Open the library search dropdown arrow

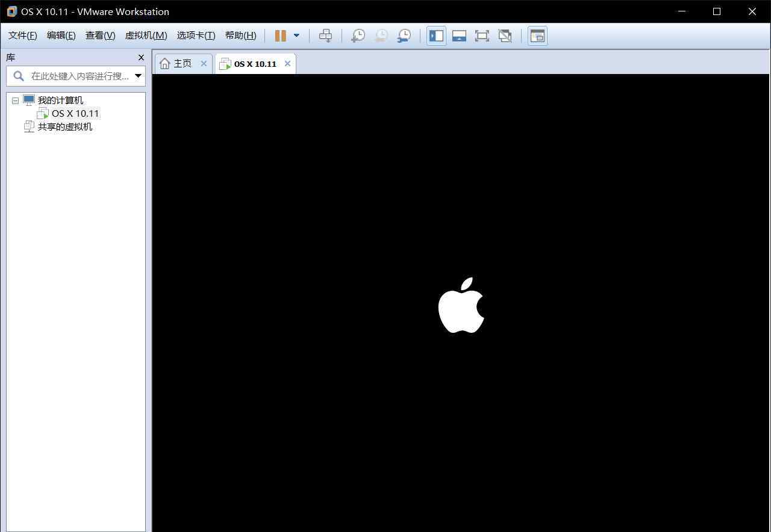tap(139, 76)
